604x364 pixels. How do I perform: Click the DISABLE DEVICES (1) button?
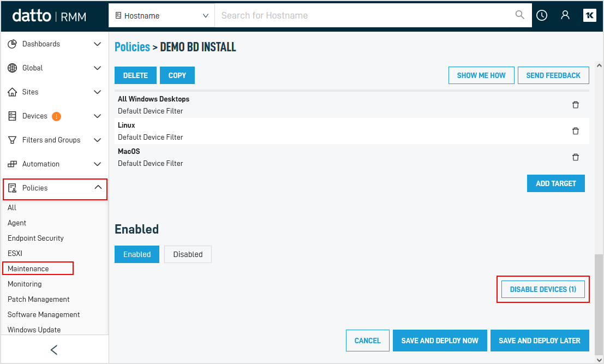click(x=543, y=289)
